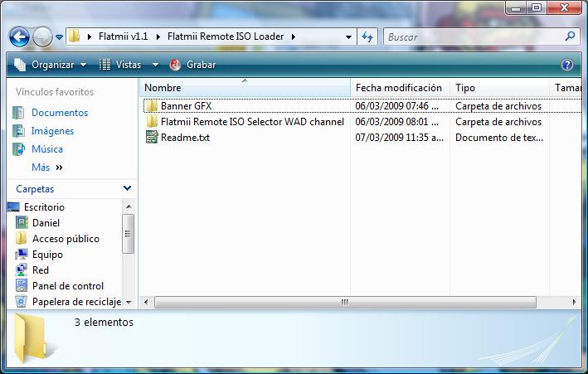Click date 07/03/2009 11:35 cell

(x=400, y=138)
